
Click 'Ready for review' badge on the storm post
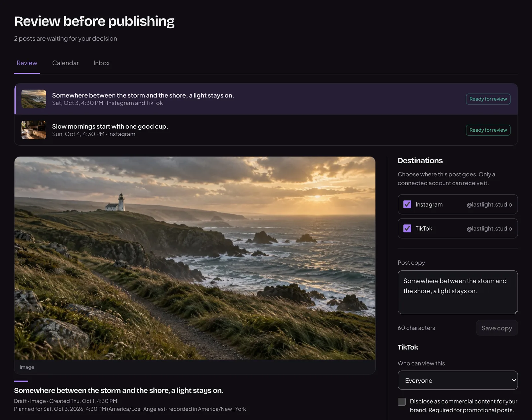point(488,99)
